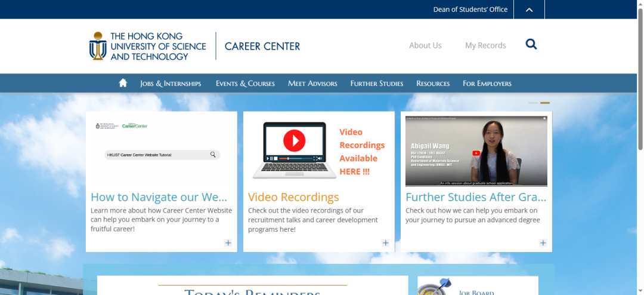This screenshot has width=644, height=295.
Task: Open the Events & Courses menu
Action: click(245, 84)
